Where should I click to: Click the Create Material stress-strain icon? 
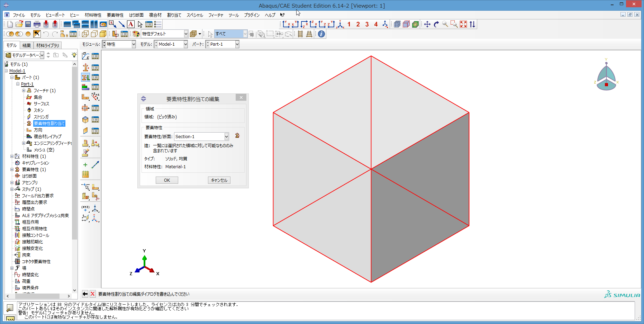click(85, 56)
